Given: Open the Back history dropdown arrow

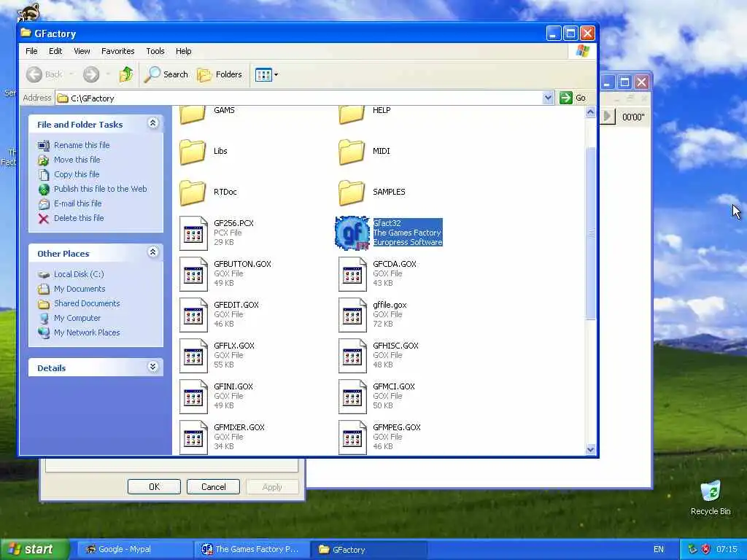Looking at the screenshot, I should click(71, 74).
